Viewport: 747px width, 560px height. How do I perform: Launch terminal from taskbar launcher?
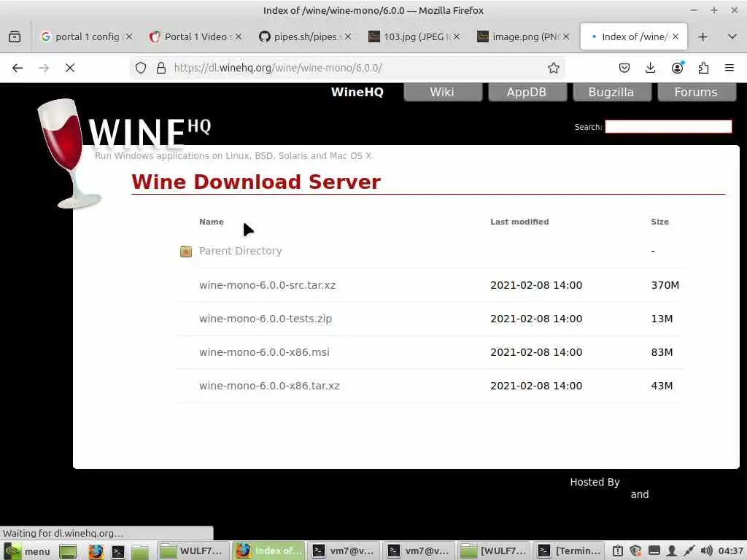pyautogui.click(x=117, y=551)
